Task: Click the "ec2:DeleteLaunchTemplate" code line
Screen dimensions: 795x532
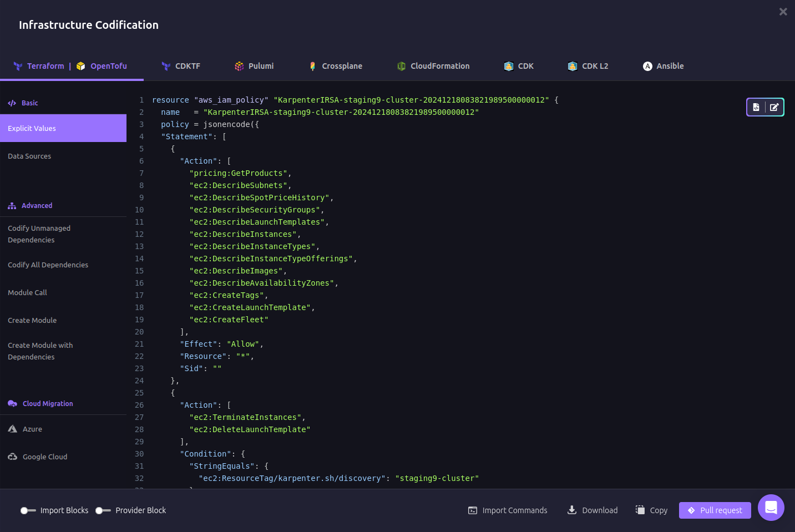Action: (250, 429)
